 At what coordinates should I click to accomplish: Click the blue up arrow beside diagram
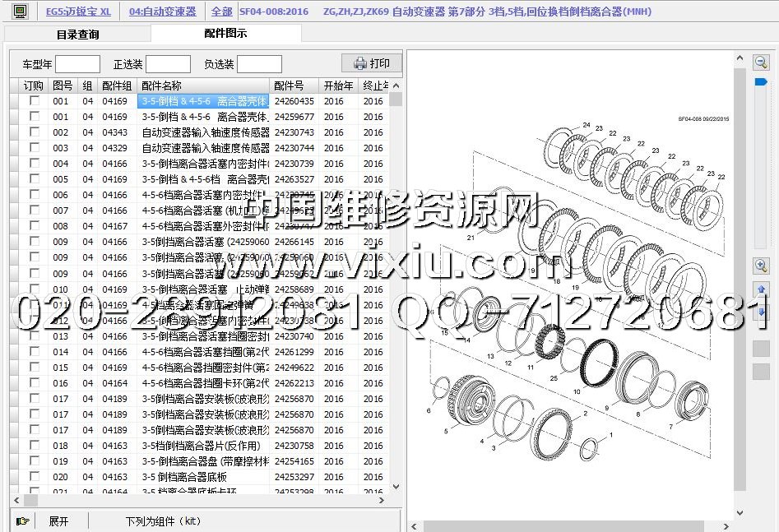pyautogui.click(x=761, y=289)
